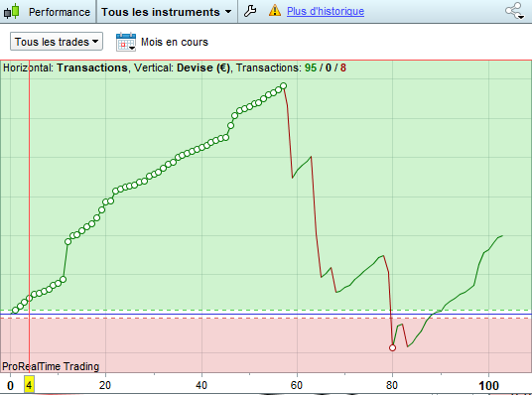This screenshot has height=395, width=532.
Task: Open the calendar period picker icon
Action: click(x=126, y=42)
